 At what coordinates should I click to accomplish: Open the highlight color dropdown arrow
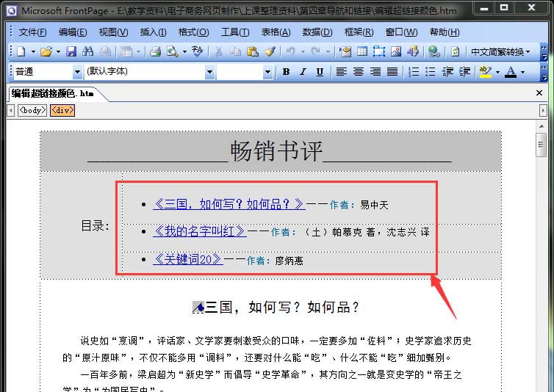(x=497, y=72)
